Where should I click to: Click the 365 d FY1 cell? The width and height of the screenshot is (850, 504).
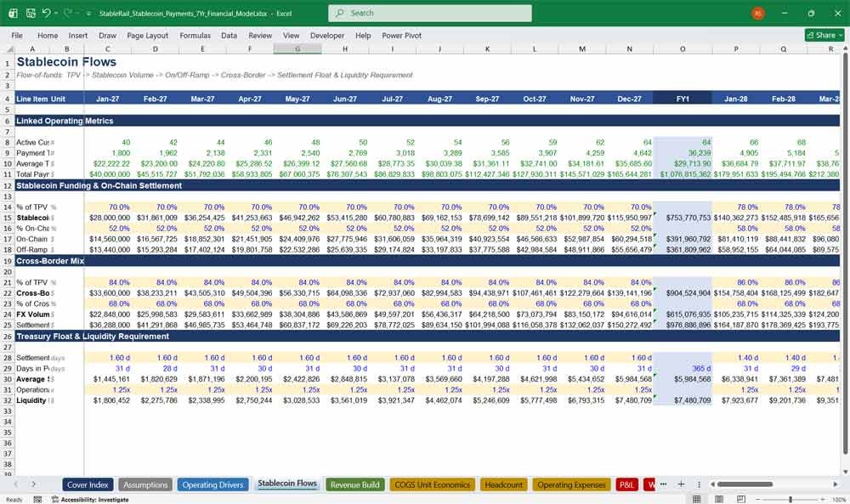tap(683, 369)
